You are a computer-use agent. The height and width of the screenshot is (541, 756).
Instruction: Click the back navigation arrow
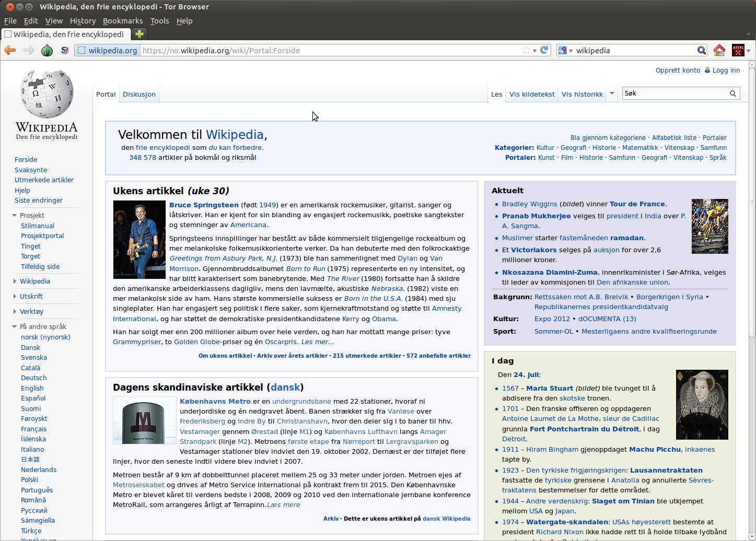(9, 50)
